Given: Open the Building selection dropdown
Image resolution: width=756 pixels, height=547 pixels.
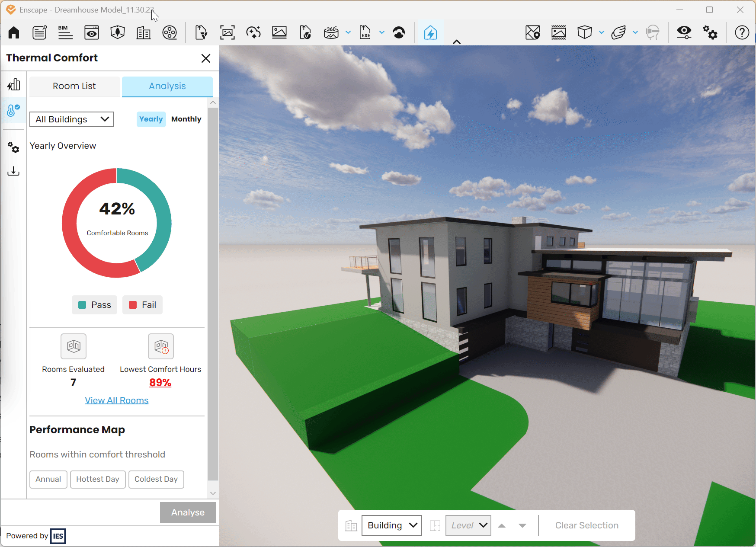Looking at the screenshot, I should pyautogui.click(x=392, y=525).
